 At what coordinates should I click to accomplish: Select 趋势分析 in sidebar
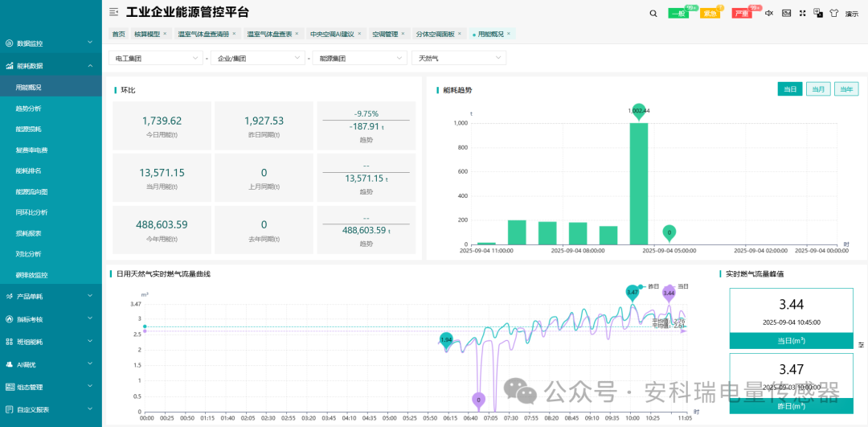51,108
